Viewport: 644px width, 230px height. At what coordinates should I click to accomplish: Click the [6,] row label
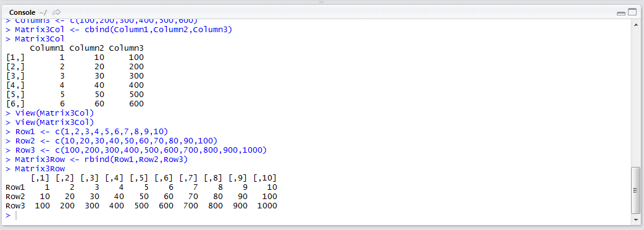pos(15,104)
